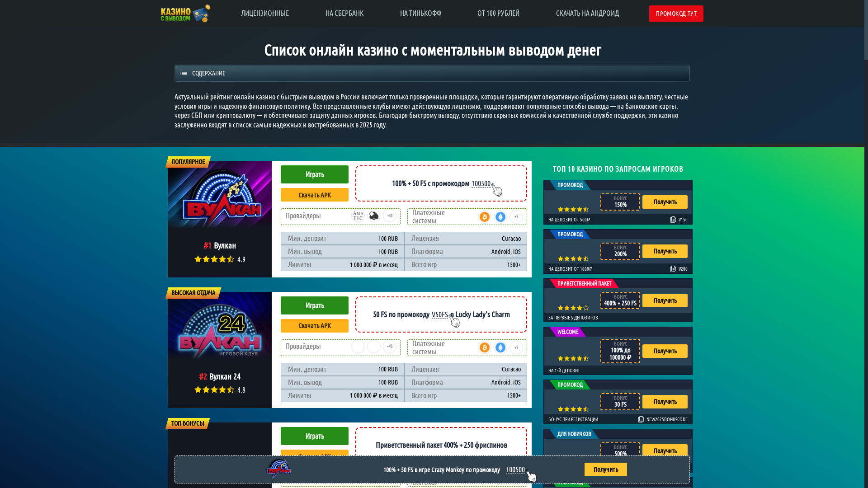Click Скачать APK for Вулкан casino
The width and height of the screenshot is (868, 488).
click(315, 195)
